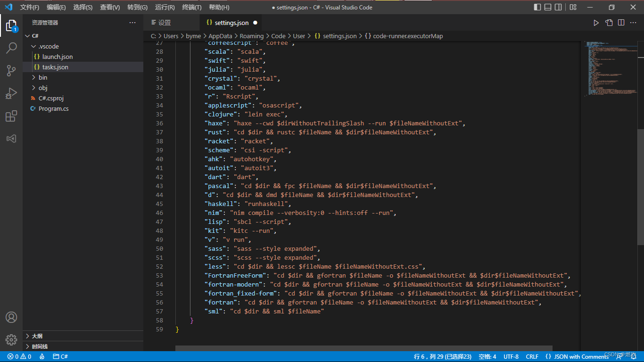The image size is (644, 362).
Task: Switch to the settings.json tab
Action: [x=231, y=23]
